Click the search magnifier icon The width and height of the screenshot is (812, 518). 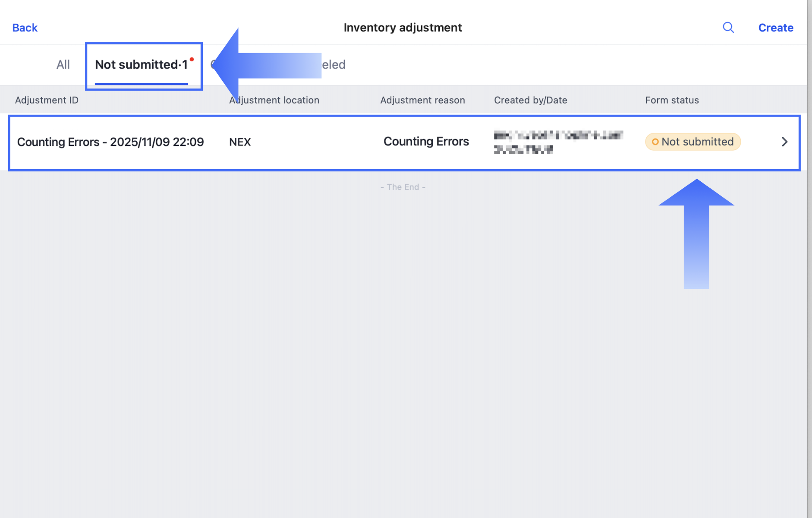[728, 28]
